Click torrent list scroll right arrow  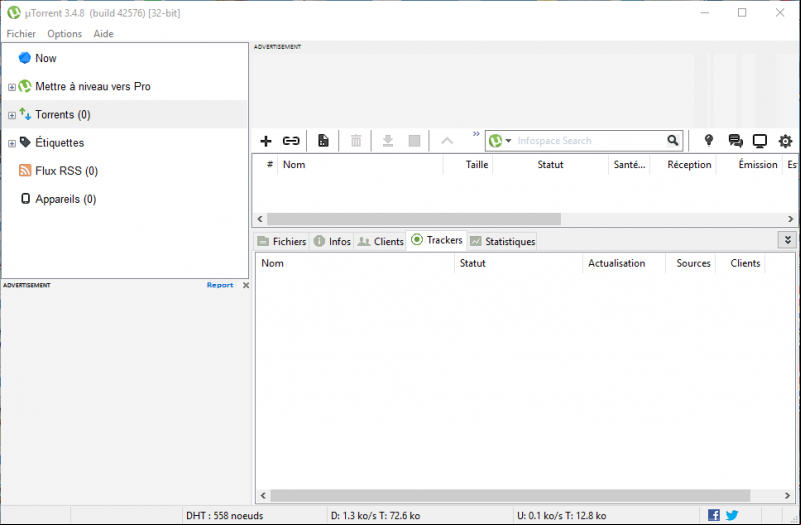click(x=790, y=219)
